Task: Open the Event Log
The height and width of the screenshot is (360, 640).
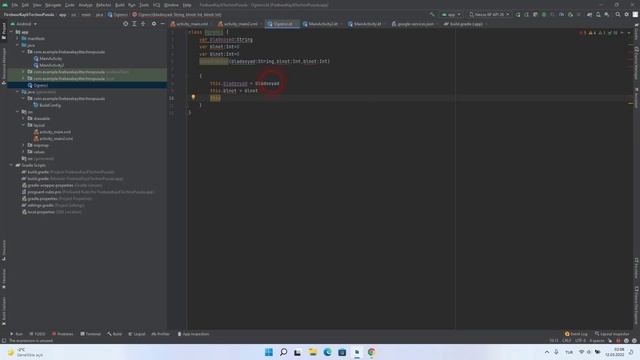Action: 576,334
